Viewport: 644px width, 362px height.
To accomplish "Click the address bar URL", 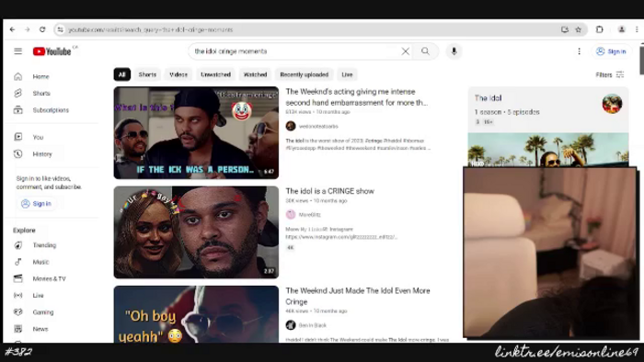I will coord(150,29).
